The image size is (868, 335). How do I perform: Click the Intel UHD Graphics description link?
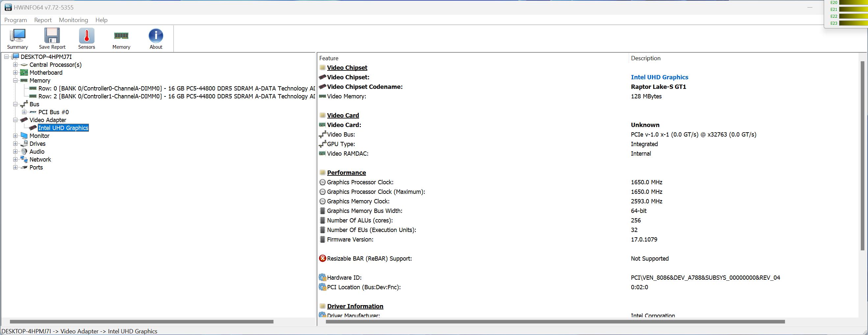659,77
